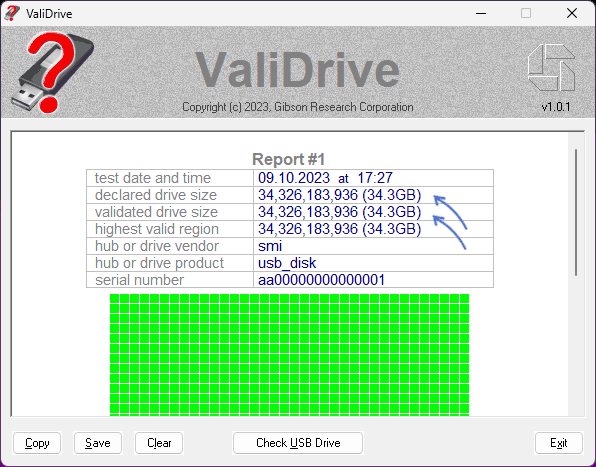
Task: Click the ValiDrive title bar app icon
Action: pos(11,13)
